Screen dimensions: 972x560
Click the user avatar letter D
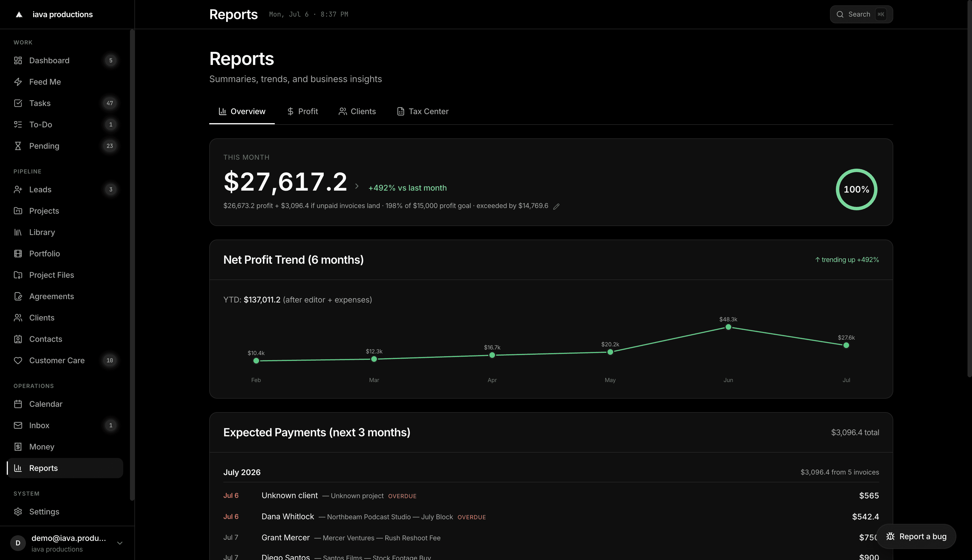[x=18, y=543]
